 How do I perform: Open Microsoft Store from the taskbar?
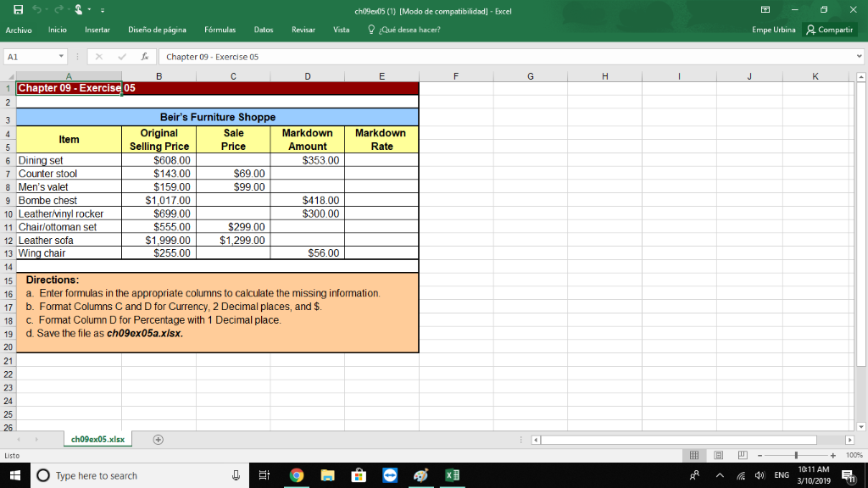click(359, 475)
